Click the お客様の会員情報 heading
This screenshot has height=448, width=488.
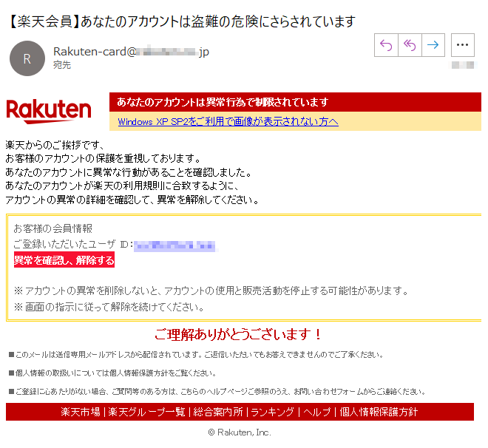tap(53, 228)
